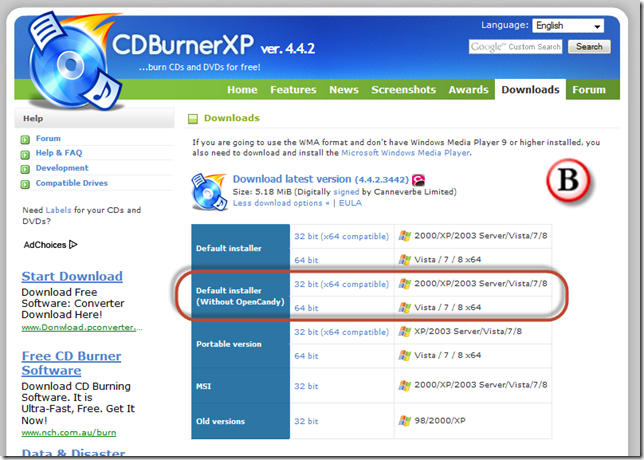Click Windows flag icon in Portable version 32 bit row
This screenshot has width=644, height=460.
coord(405,331)
